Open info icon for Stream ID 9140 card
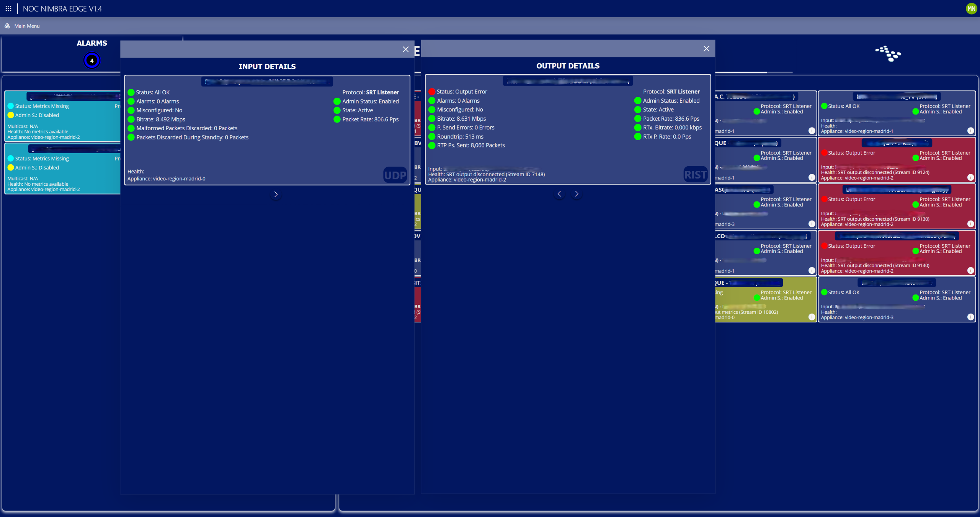This screenshot has width=980, height=517. (970, 270)
